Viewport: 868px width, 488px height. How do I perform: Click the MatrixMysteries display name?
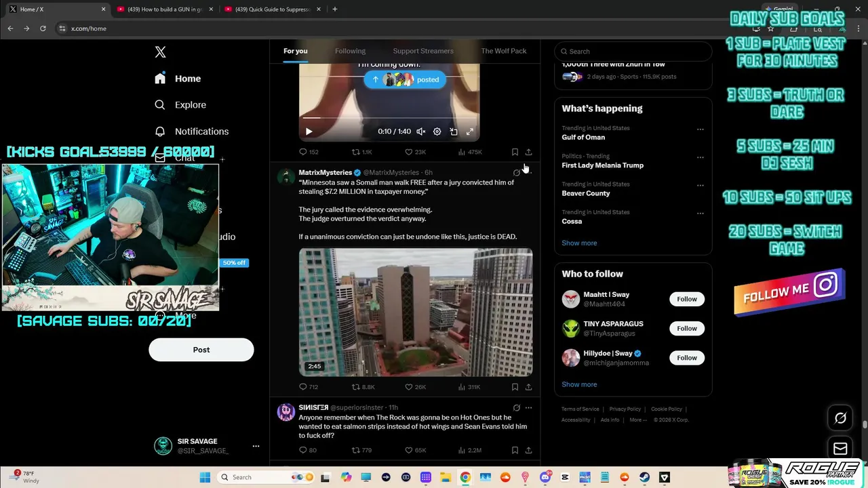pos(325,173)
